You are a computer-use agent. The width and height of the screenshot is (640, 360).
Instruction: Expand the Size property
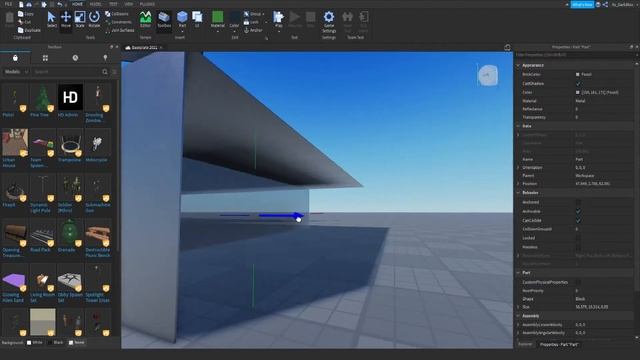coord(518,307)
